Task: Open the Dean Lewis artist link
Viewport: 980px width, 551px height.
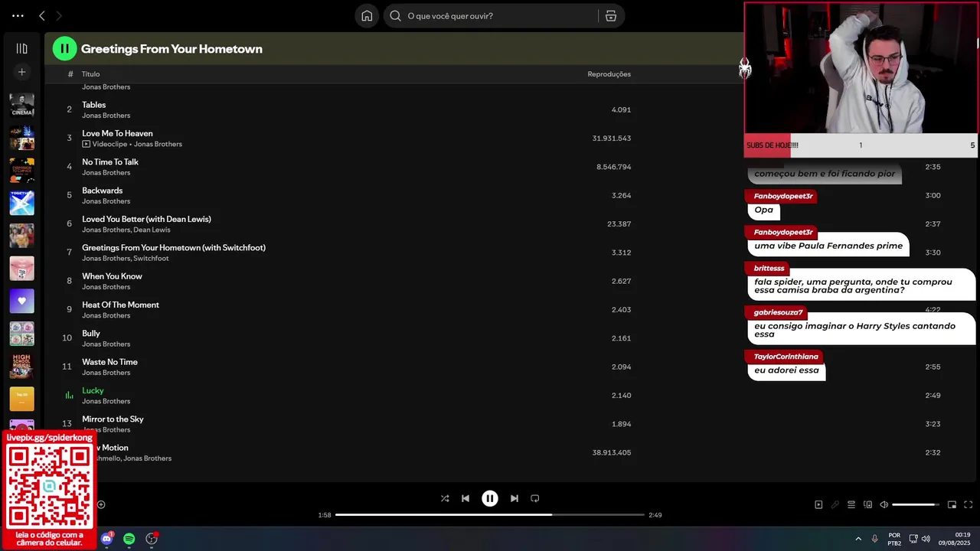Action: pos(152,230)
